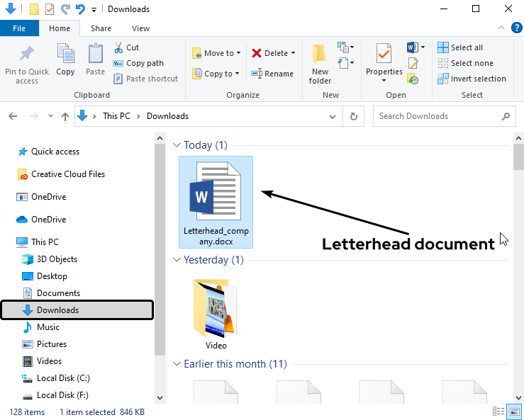The width and height of the screenshot is (524, 420).
Task: Click the Open with Word icon
Action: [413, 47]
